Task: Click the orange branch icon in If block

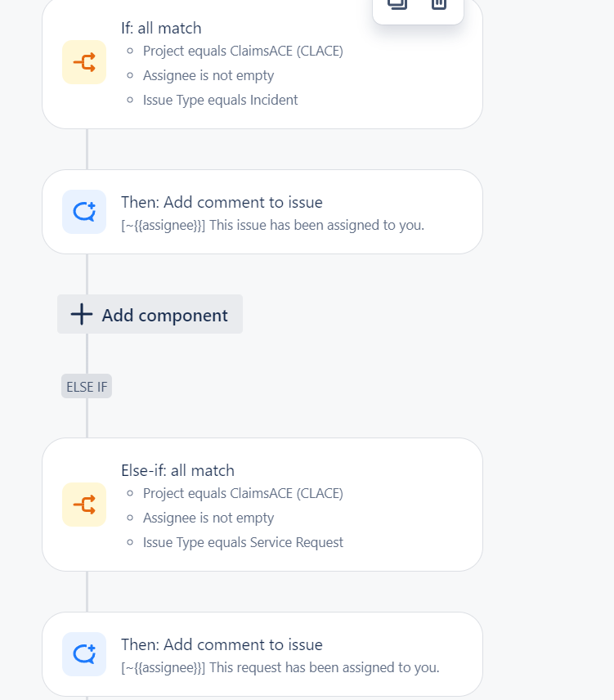Action: (x=84, y=62)
